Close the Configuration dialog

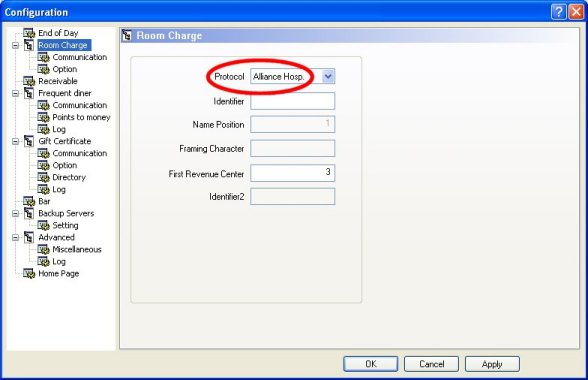point(576,12)
